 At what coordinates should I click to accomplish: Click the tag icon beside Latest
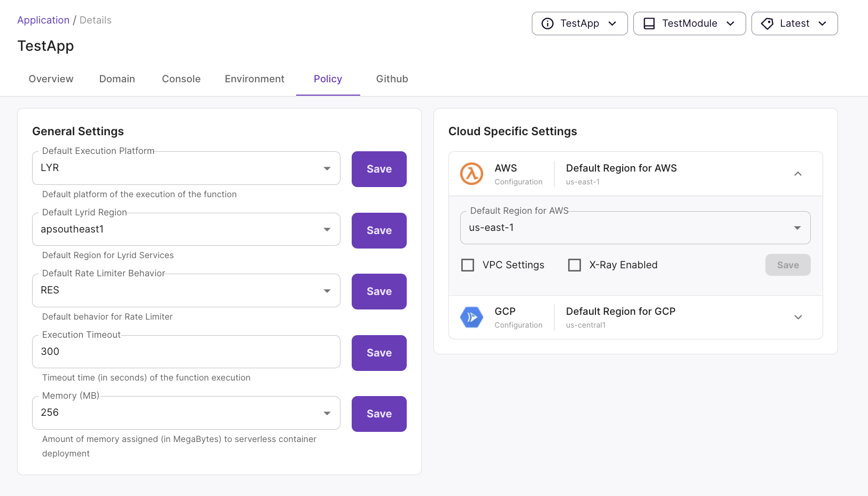pos(767,24)
